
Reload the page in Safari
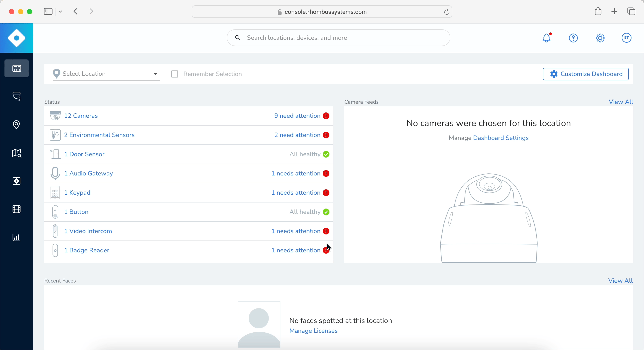(447, 12)
